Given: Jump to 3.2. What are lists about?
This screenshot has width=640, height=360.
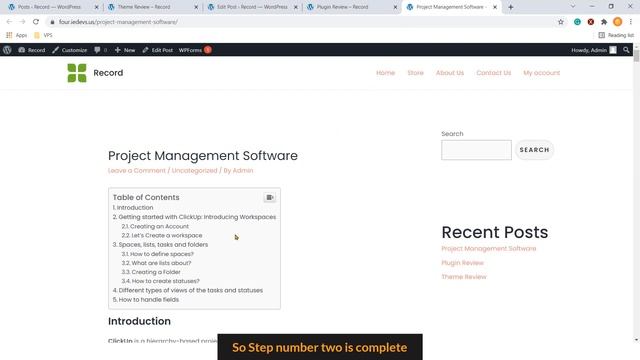Looking at the screenshot, I should click(156, 263).
